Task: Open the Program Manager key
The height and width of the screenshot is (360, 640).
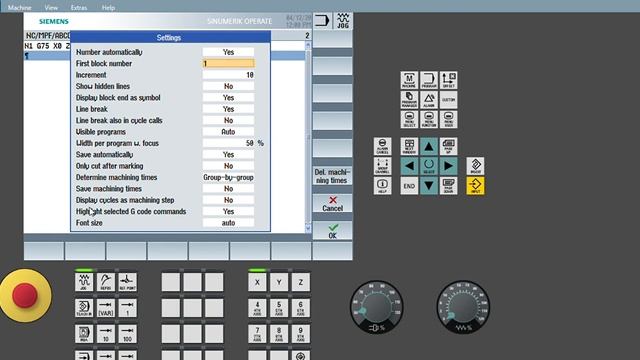Action: point(409,100)
